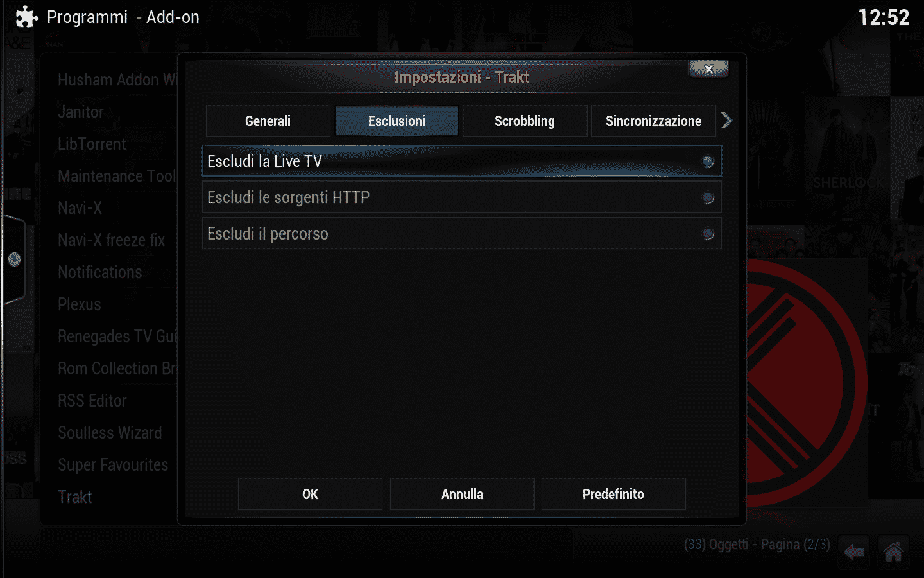Image resolution: width=924 pixels, height=578 pixels.
Task: Select Trakt in the add-on list
Action: coord(75,497)
